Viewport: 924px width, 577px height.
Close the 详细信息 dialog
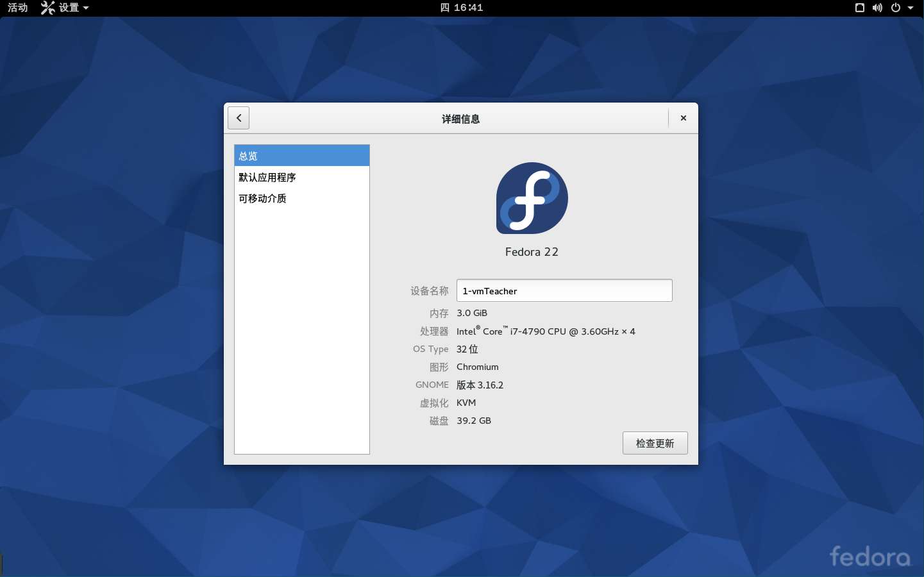pos(684,118)
